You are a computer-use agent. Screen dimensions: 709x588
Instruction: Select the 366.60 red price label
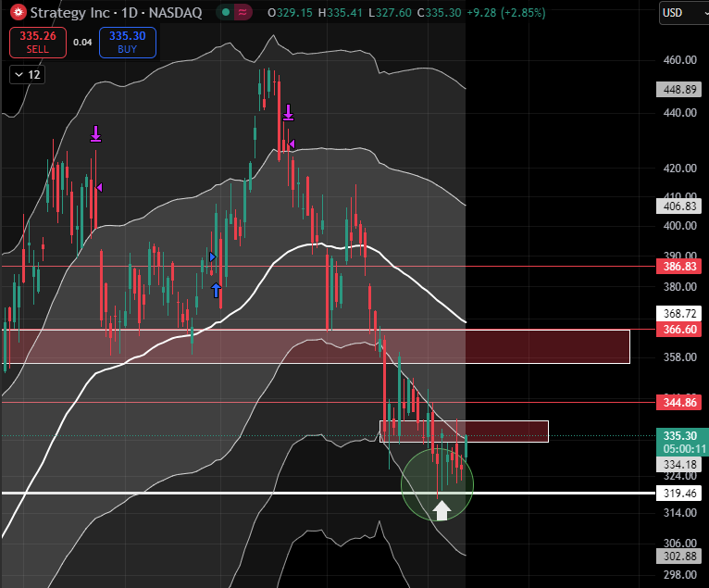679,330
